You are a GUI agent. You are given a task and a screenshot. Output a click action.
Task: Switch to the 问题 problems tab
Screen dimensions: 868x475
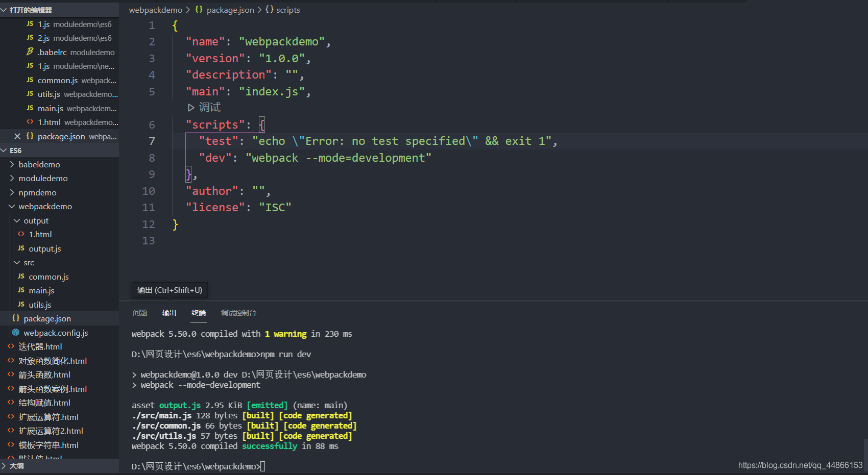click(140, 313)
